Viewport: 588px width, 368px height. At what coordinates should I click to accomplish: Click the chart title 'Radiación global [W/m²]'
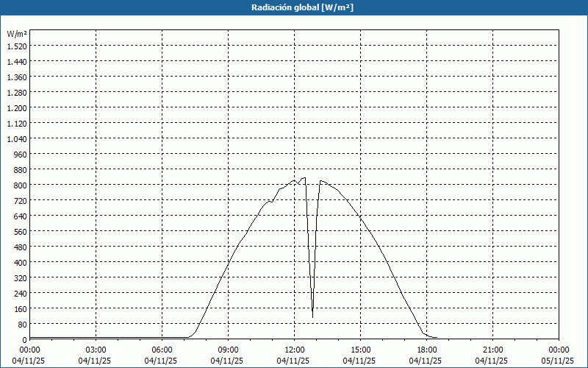coord(293,7)
